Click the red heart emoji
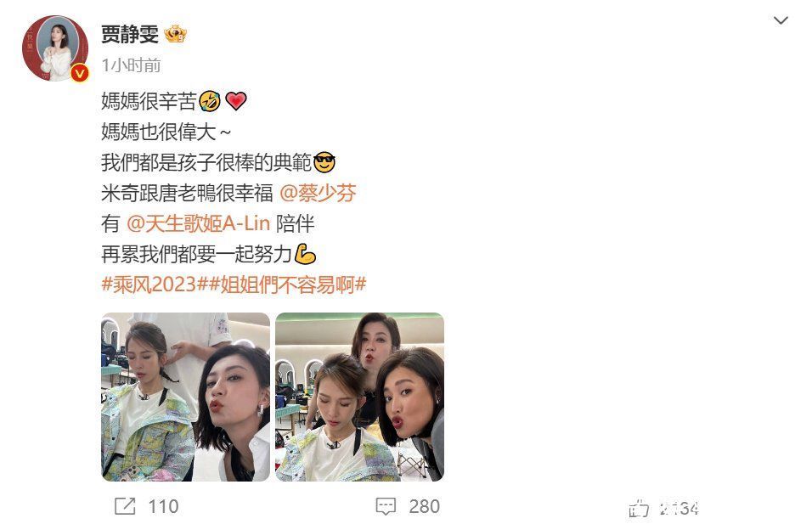812x524 pixels. pos(236,101)
